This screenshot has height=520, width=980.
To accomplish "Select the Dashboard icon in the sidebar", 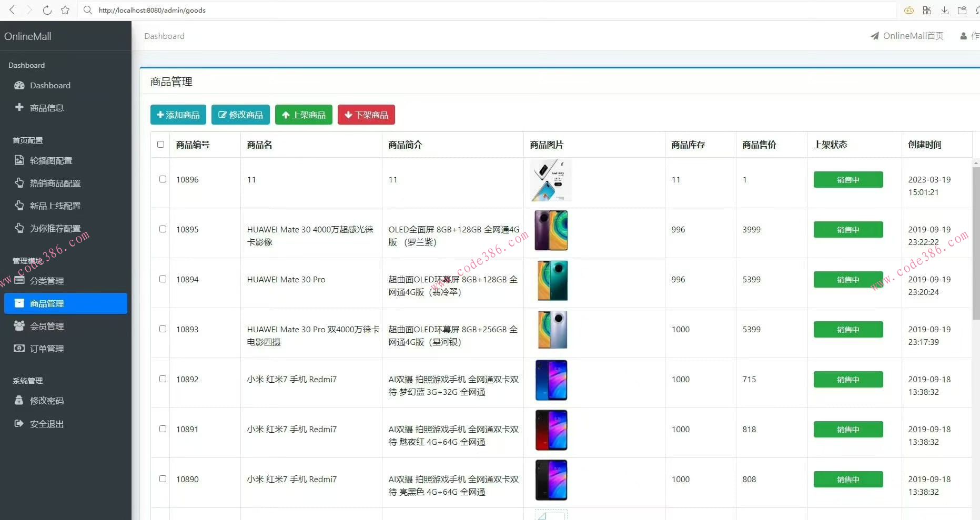I will (x=19, y=85).
